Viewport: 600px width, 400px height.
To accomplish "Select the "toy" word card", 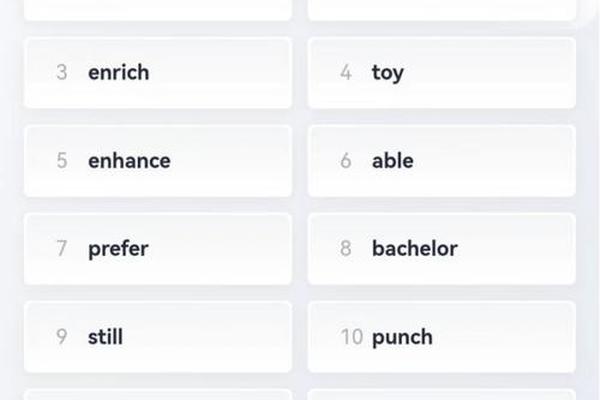I will click(x=442, y=73).
